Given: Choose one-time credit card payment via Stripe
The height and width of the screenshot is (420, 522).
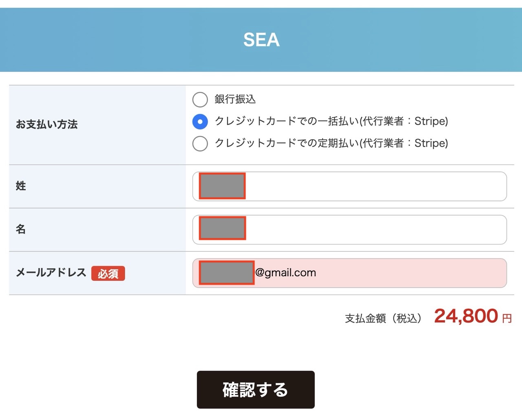Looking at the screenshot, I should coord(200,121).
